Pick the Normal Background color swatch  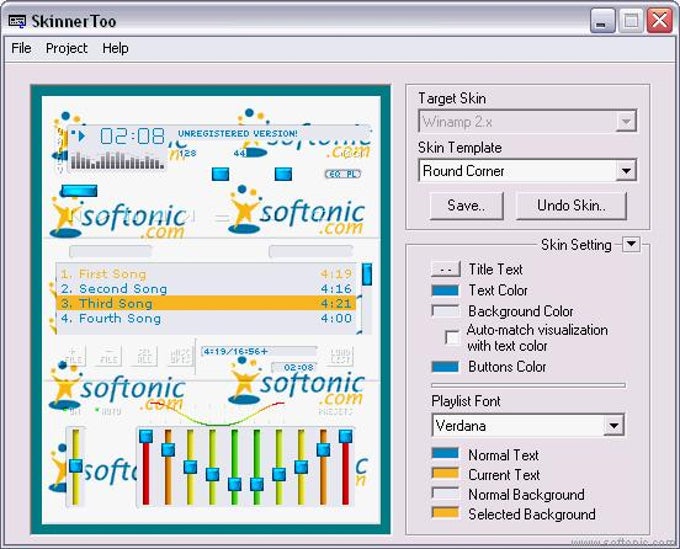pyautogui.click(x=445, y=493)
